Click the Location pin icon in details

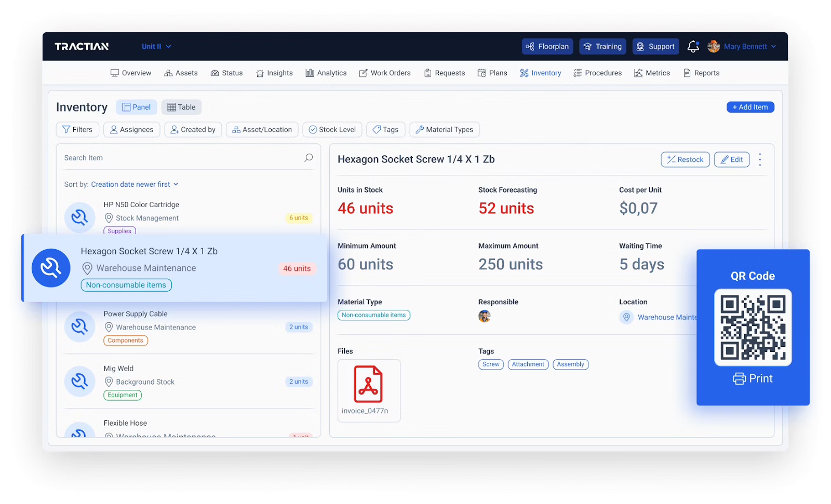(626, 317)
